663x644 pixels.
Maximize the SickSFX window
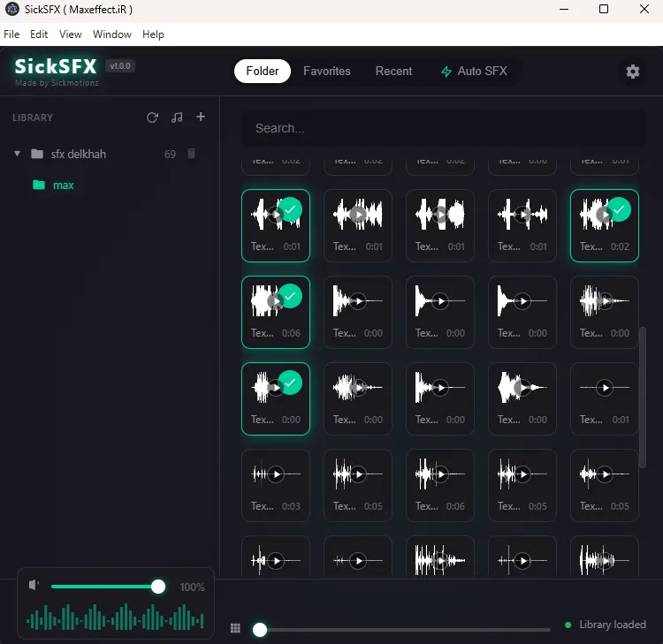point(604,9)
